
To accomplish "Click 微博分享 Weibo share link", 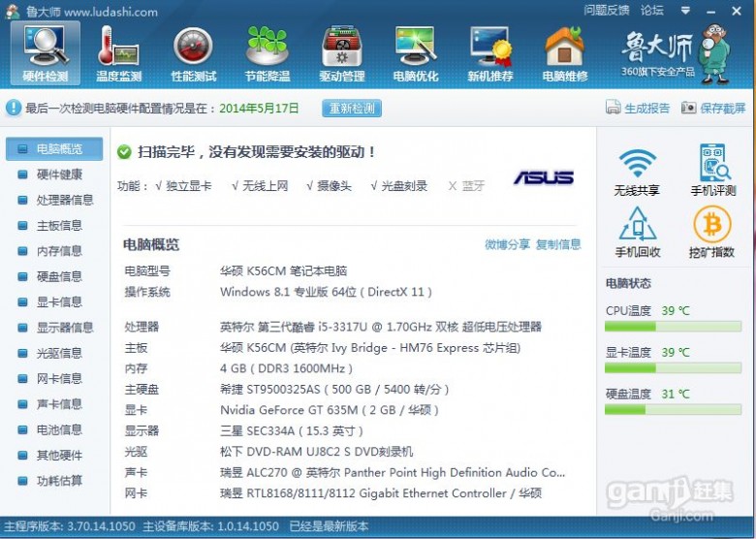I will coord(507,244).
